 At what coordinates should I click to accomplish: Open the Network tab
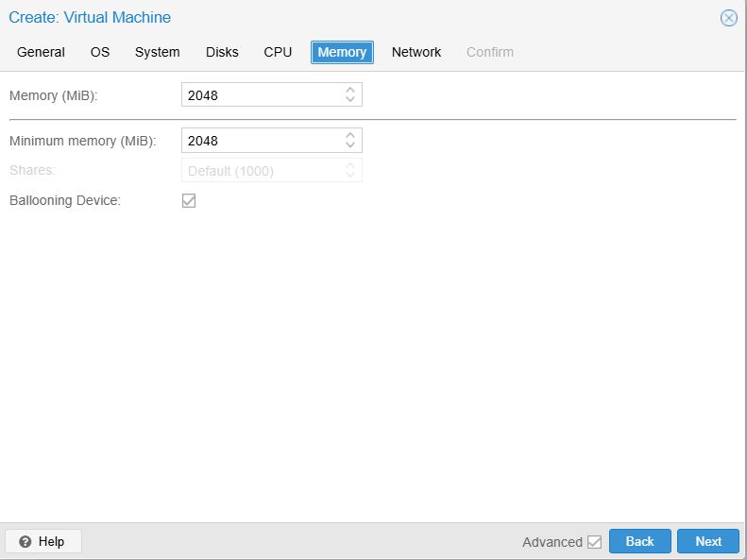(416, 52)
